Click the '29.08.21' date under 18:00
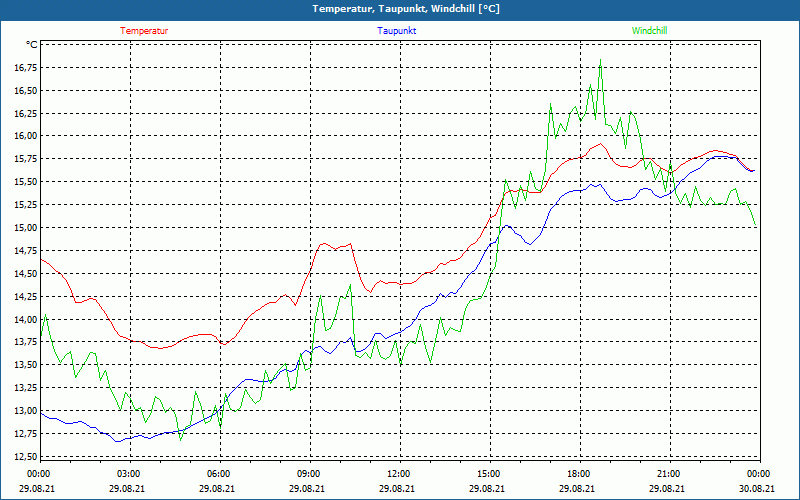800x500 pixels. click(x=578, y=488)
